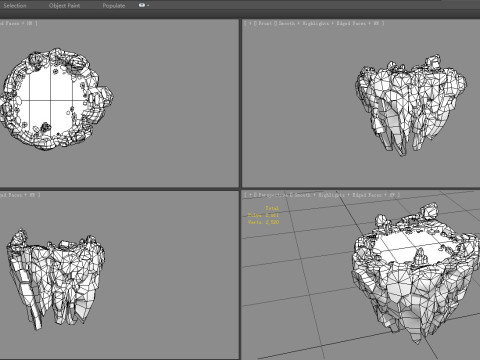Image resolution: width=480 pixels, height=360 pixels.
Task: Click the top-left viewport Edged Faces shading label
Action: tap(11, 23)
